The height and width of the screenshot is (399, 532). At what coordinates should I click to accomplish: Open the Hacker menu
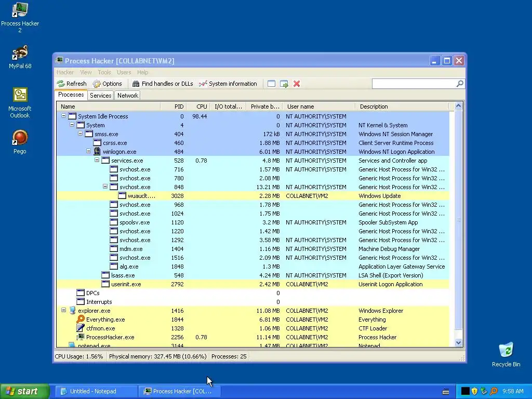click(x=65, y=72)
